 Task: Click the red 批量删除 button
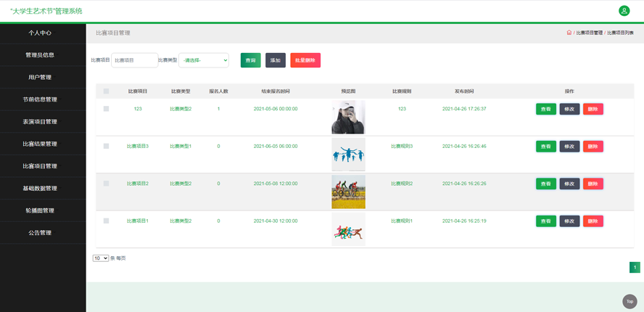coord(305,60)
